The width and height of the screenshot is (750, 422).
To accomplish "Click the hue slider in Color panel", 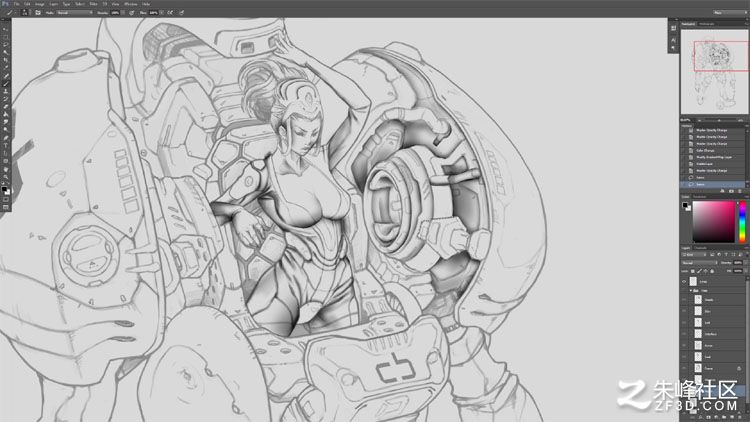I will click(742, 222).
